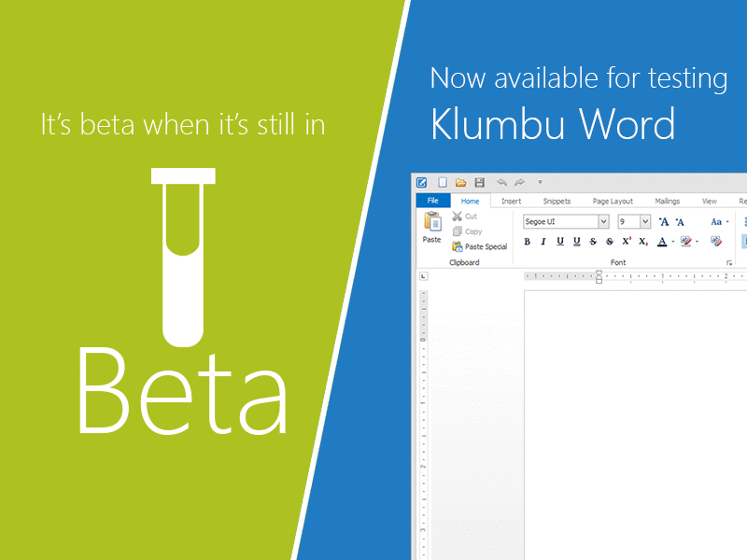Apply text highlight color

(686, 242)
